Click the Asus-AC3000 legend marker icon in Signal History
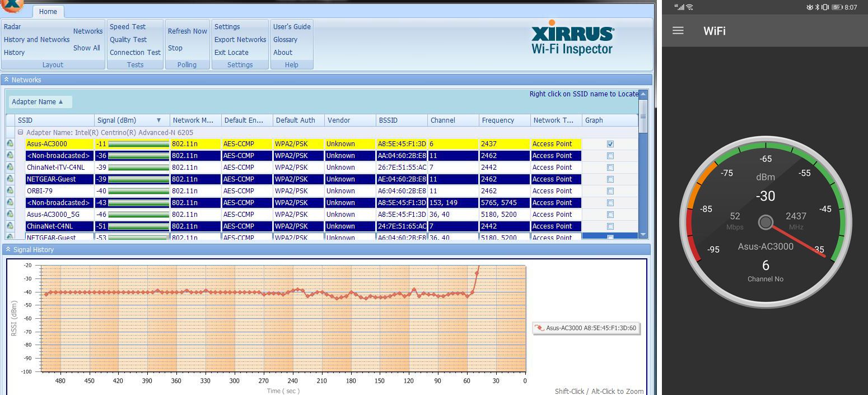This screenshot has height=395, width=868. click(x=539, y=328)
